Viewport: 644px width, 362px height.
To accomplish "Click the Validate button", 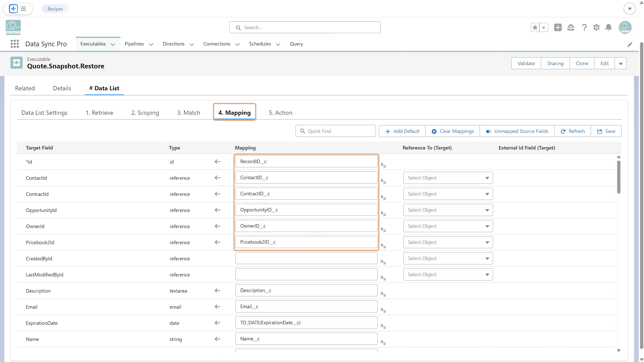I will 526,63.
